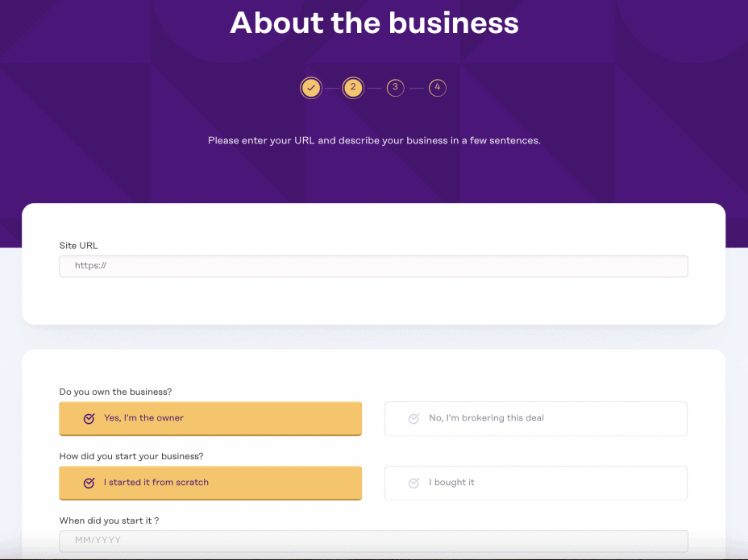The image size is (748, 560).
Task: Select "I started it from scratch"
Action: click(x=210, y=483)
